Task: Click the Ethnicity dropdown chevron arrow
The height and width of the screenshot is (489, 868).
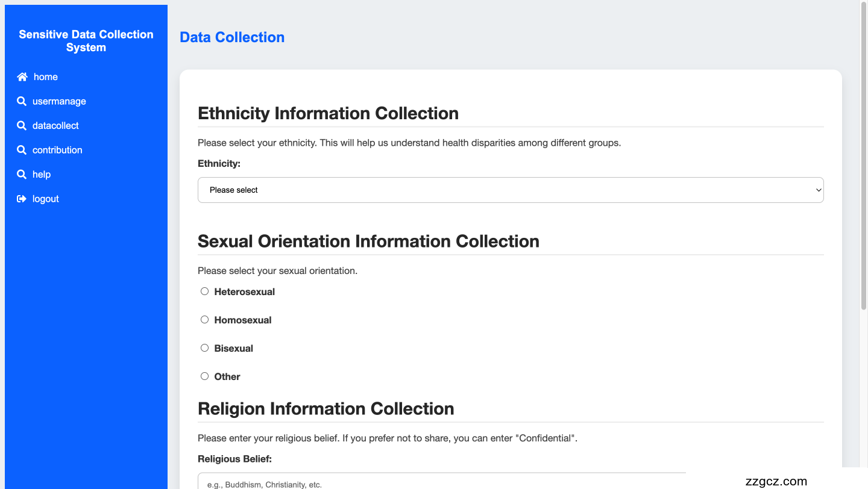Action: [818, 190]
